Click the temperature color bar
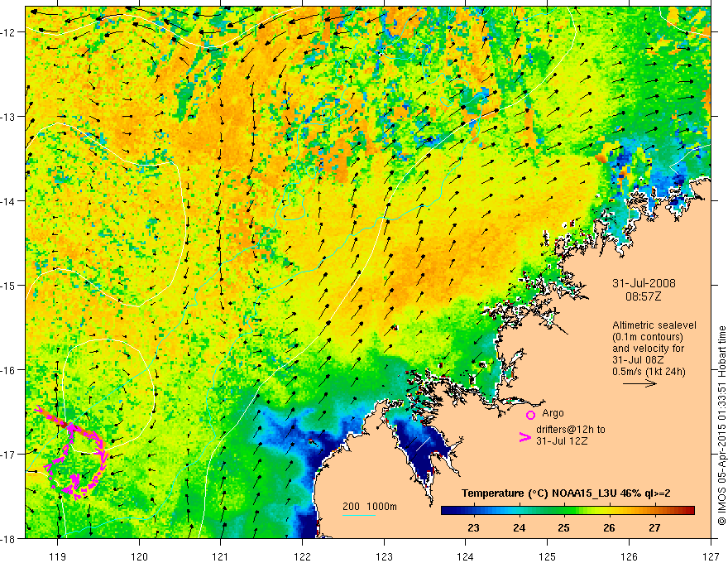 (568, 510)
